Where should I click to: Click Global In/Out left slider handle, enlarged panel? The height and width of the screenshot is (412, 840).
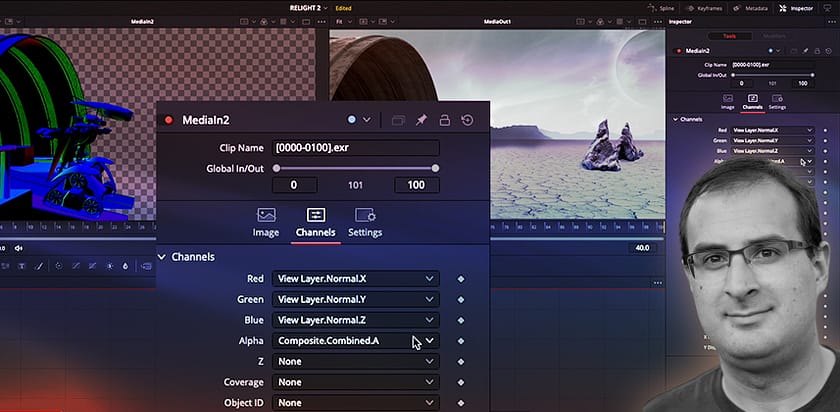pyautogui.click(x=276, y=168)
